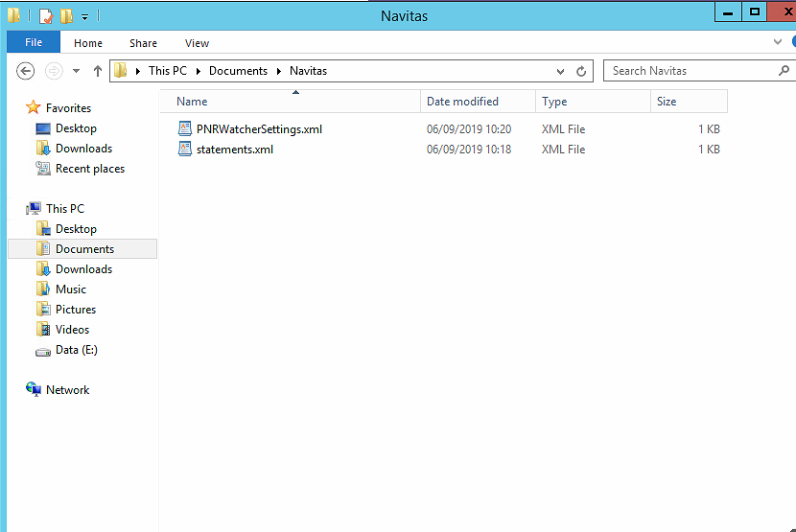The width and height of the screenshot is (796, 532).
Task: Click the This PC computer icon
Action: point(34,208)
